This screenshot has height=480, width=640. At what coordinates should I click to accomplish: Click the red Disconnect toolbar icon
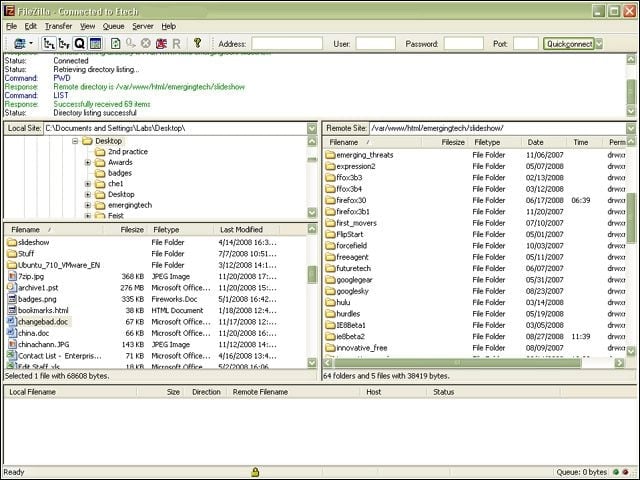coord(161,43)
